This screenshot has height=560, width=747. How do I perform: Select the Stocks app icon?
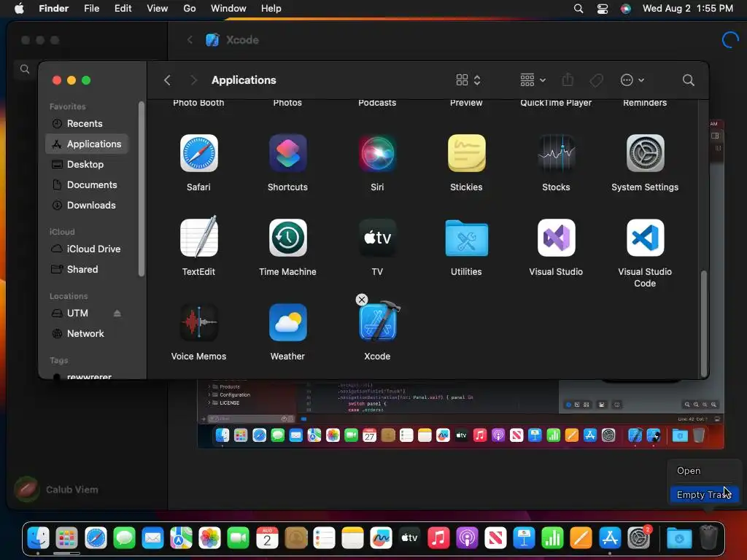556,153
